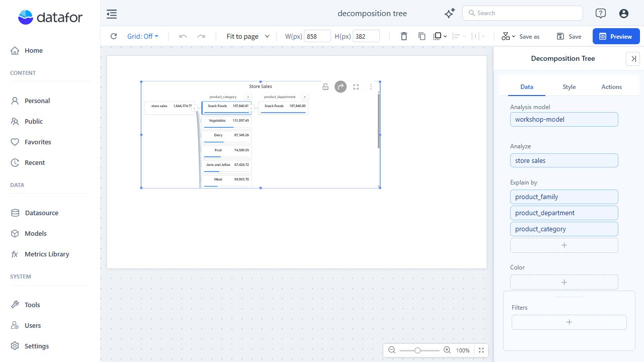
Task: Open the Grid: Off dropdown
Action: coord(143,36)
